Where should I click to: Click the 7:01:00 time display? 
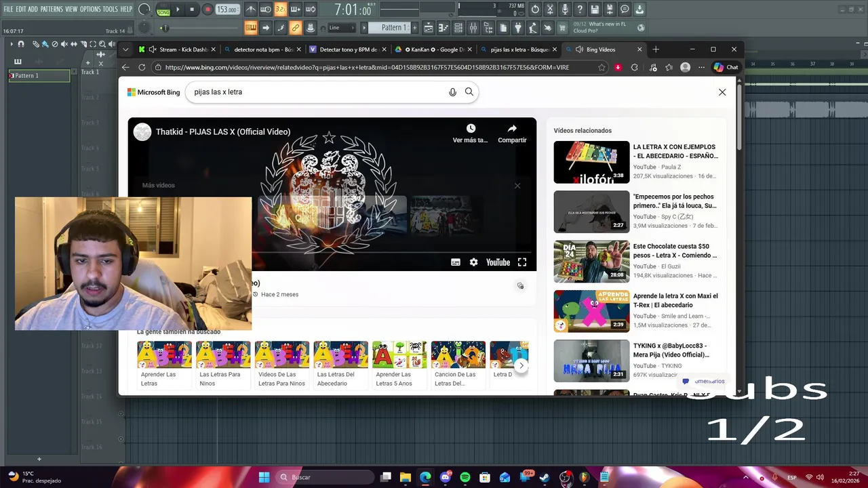click(x=353, y=10)
